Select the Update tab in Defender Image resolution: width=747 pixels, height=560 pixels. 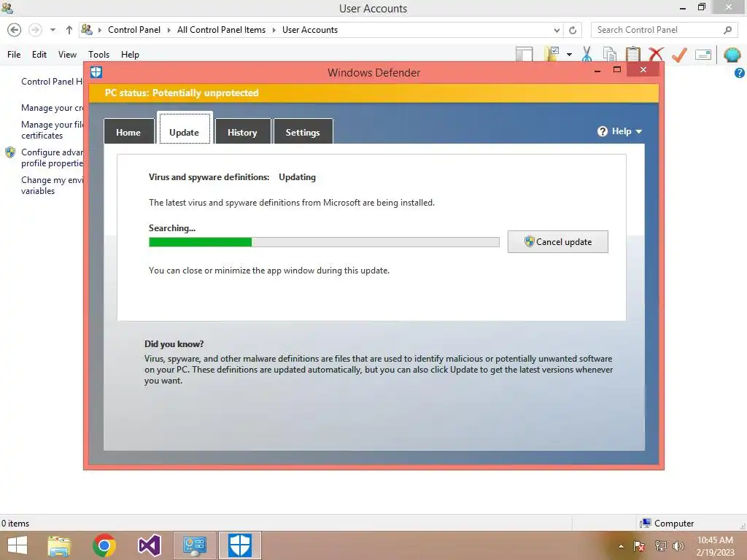185,128
